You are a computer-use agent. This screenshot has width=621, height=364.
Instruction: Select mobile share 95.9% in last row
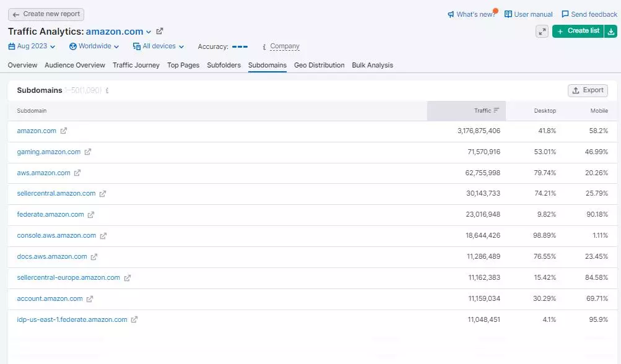(x=599, y=319)
